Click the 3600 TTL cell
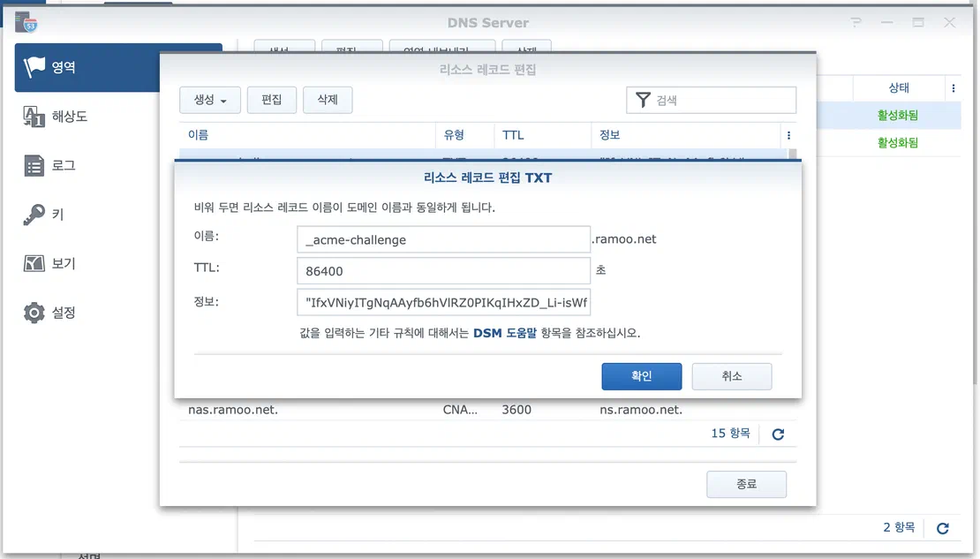Image resolution: width=980 pixels, height=559 pixels. [516, 410]
